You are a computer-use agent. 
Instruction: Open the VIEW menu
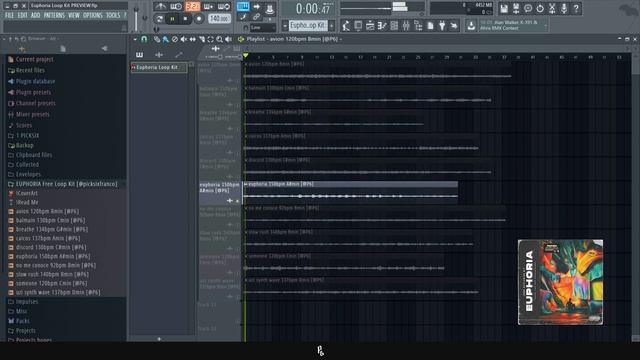pyautogui.click(x=74, y=15)
